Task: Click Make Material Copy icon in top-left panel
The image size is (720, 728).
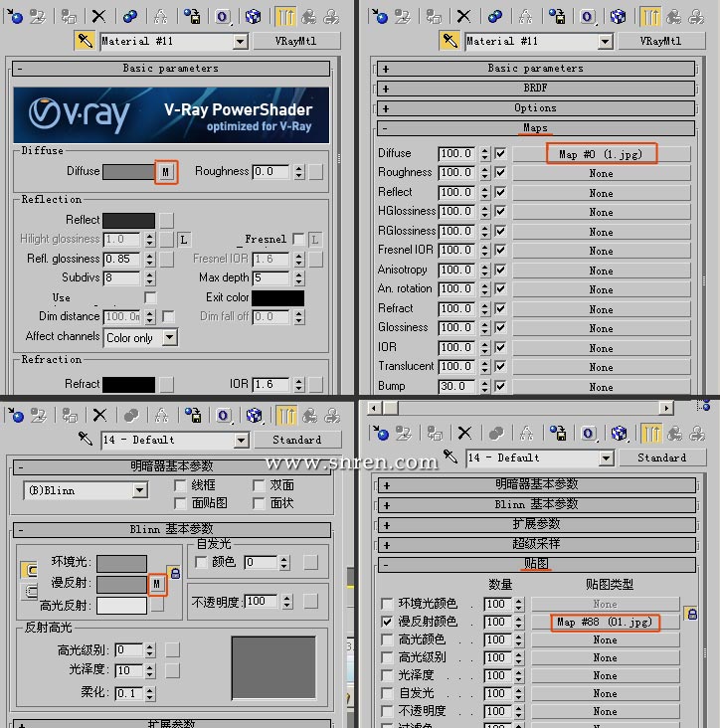Action: click(130, 17)
